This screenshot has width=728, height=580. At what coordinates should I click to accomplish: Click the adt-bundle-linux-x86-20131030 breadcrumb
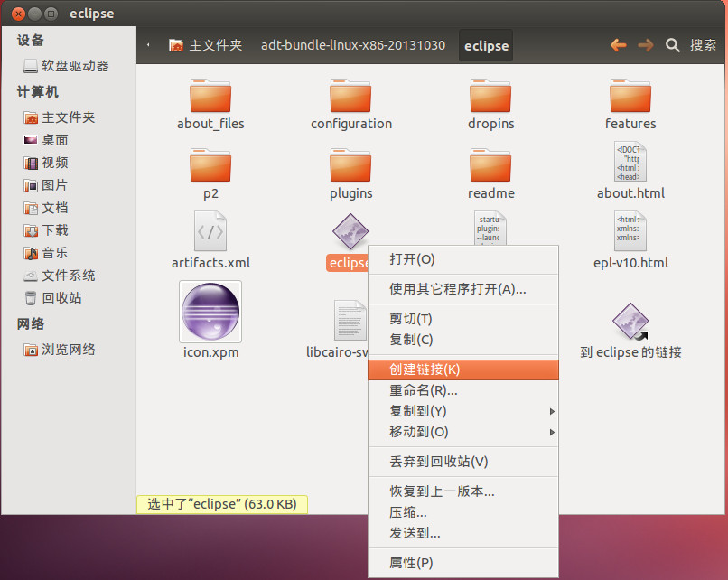click(x=353, y=45)
